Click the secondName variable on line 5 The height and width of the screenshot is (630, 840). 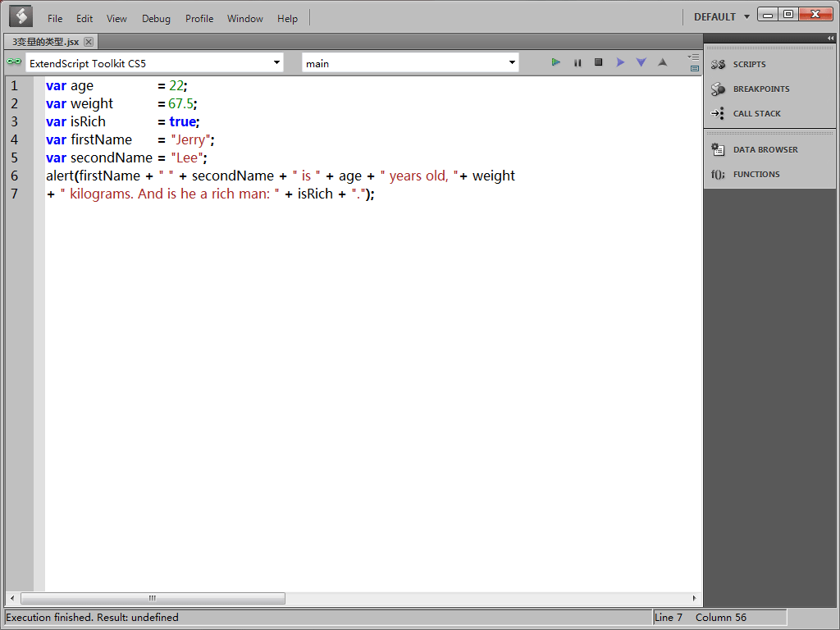point(112,157)
